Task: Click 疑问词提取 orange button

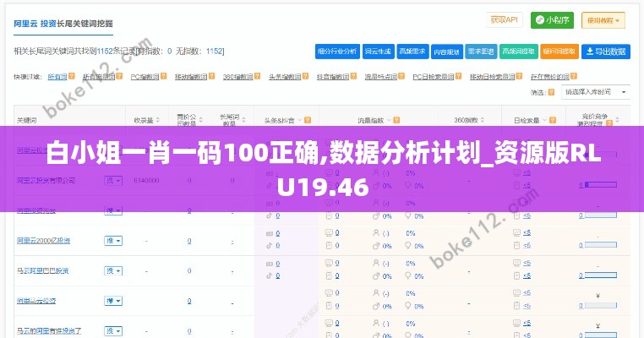Action: click(x=559, y=52)
